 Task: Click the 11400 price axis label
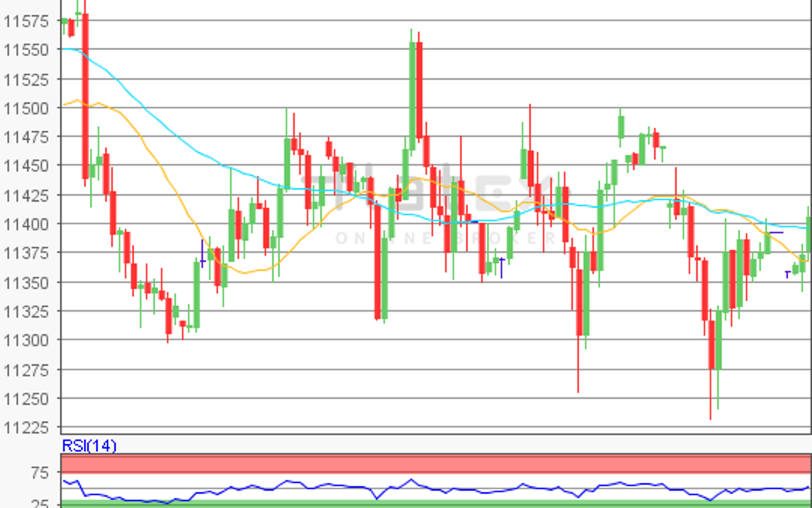click(x=26, y=224)
